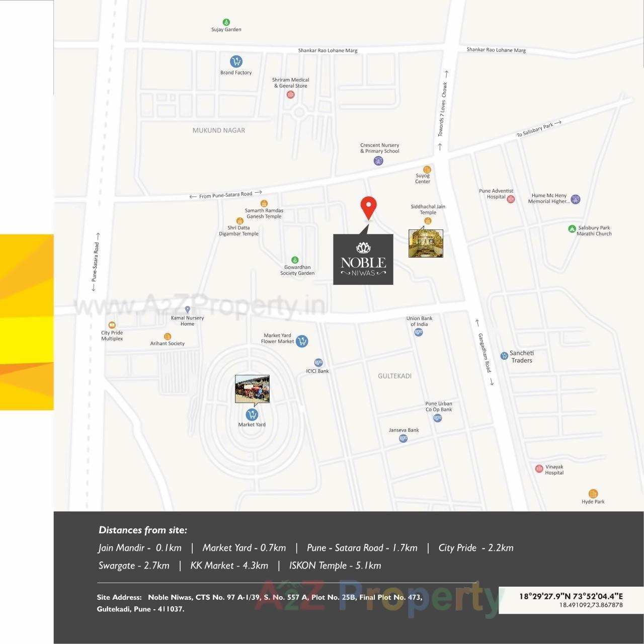Select the ICICI Bank marker
Viewport: 644px width, 644px height.
click(319, 362)
